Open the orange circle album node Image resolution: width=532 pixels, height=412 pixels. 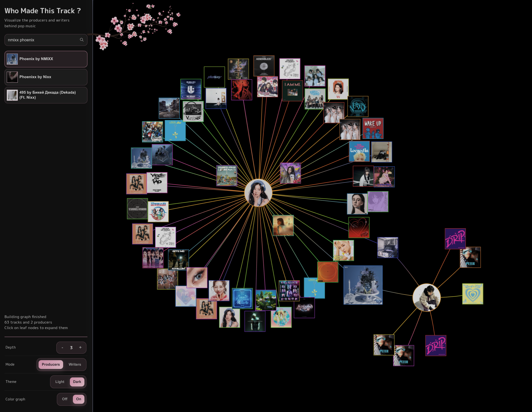click(328, 272)
